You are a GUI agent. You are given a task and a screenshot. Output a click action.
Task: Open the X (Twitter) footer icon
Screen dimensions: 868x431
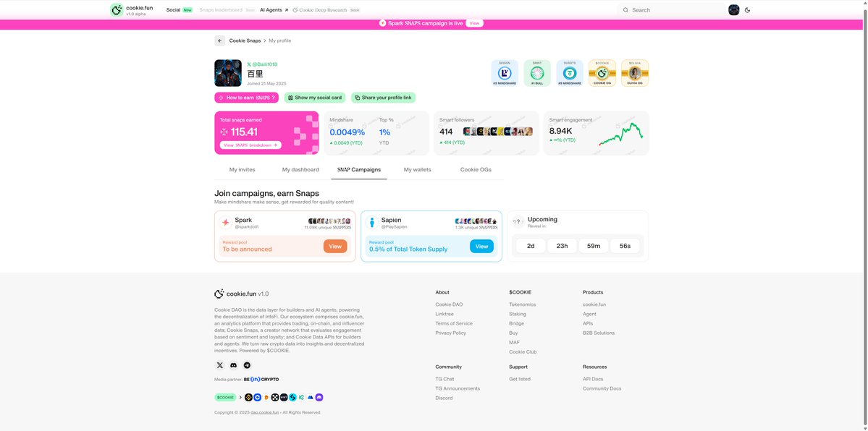pos(220,365)
